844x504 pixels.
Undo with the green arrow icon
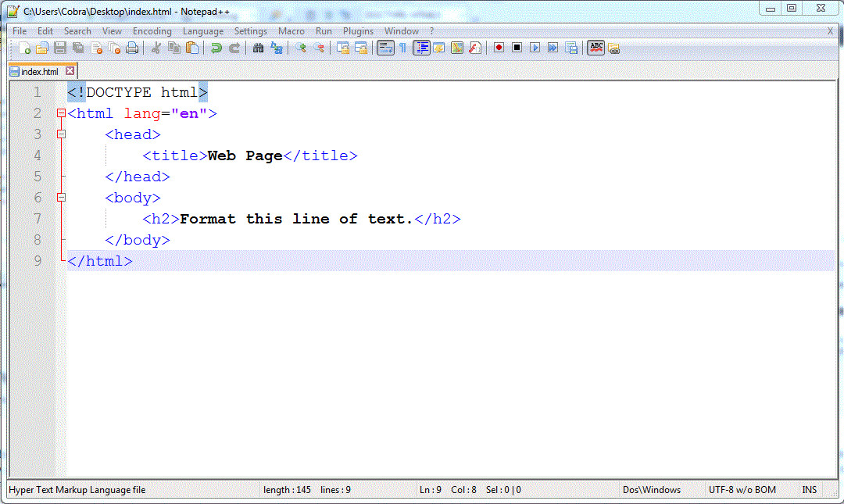[216, 48]
